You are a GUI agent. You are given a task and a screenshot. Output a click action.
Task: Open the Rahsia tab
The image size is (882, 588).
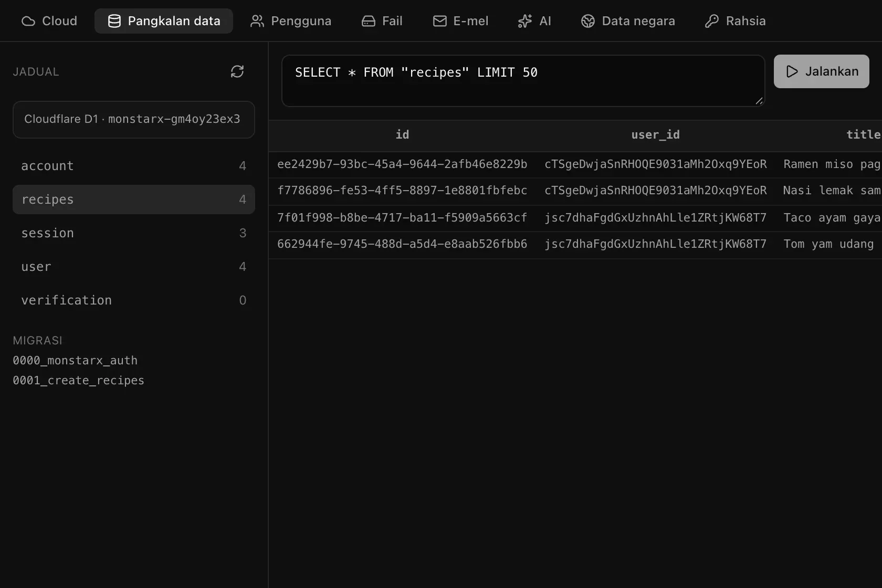[736, 21]
